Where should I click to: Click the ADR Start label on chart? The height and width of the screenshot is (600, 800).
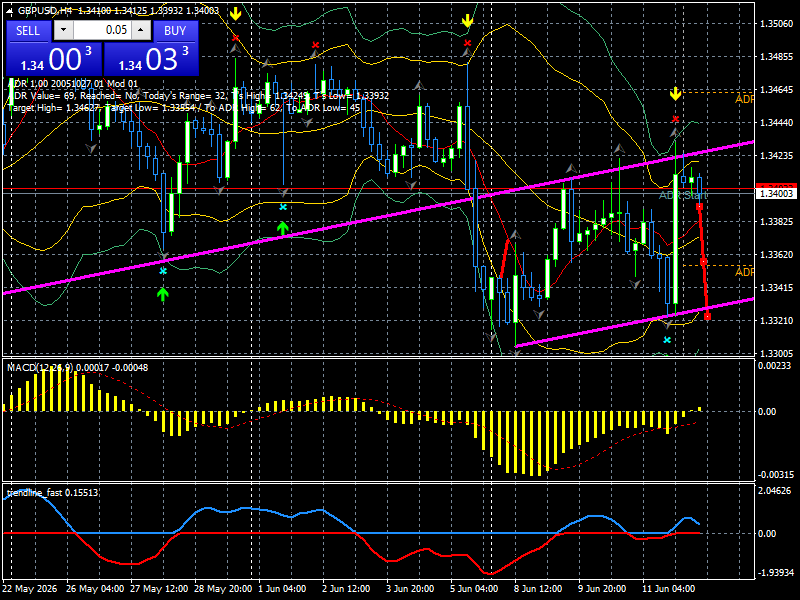pos(683,195)
